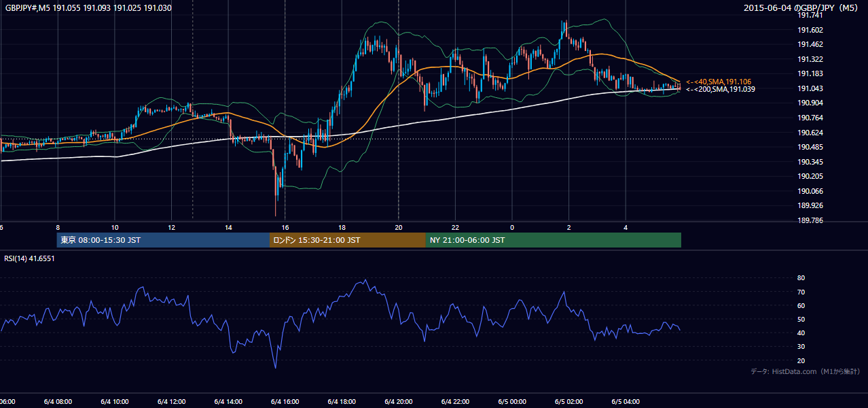
Task: Click hour 22 label under price chart
Action: tap(455, 228)
